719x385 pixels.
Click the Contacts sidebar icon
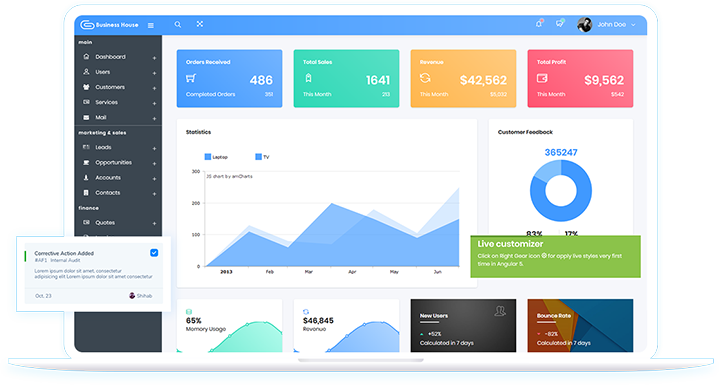[x=86, y=192]
